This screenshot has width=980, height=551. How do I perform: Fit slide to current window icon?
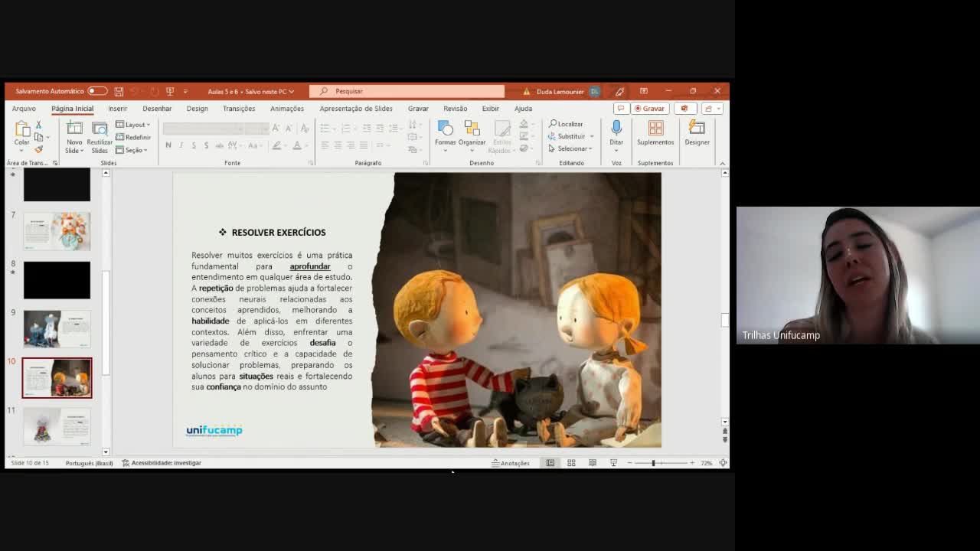coord(723,463)
